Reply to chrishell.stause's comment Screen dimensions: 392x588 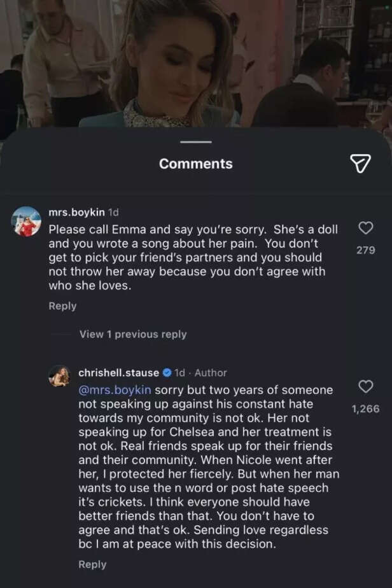pyautogui.click(x=92, y=564)
